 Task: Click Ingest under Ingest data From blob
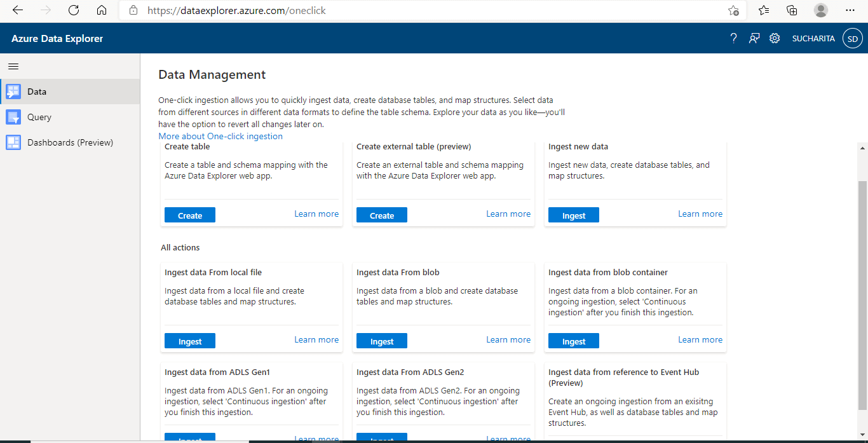pyautogui.click(x=382, y=341)
